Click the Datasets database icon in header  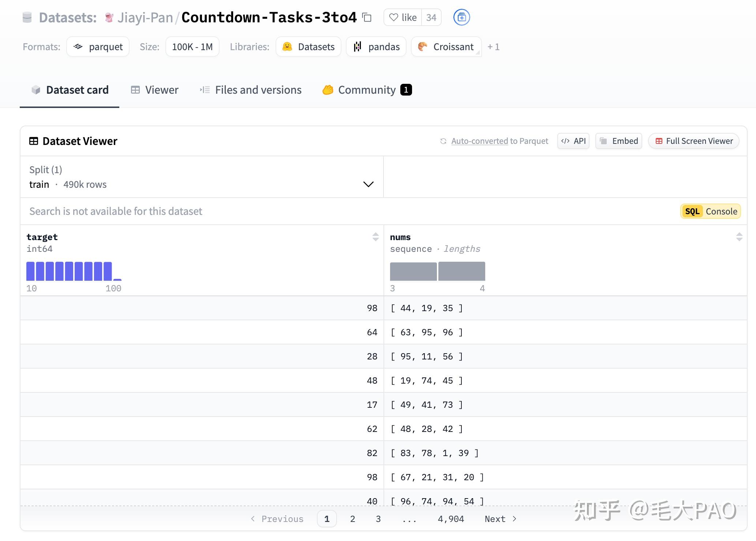28,17
